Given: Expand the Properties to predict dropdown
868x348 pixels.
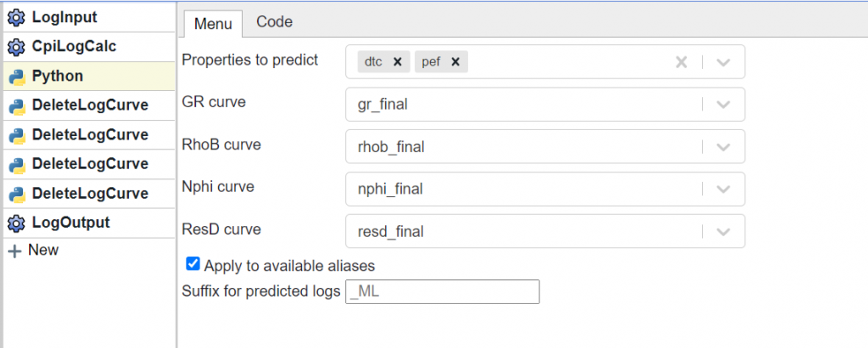Looking at the screenshot, I should coord(723,62).
